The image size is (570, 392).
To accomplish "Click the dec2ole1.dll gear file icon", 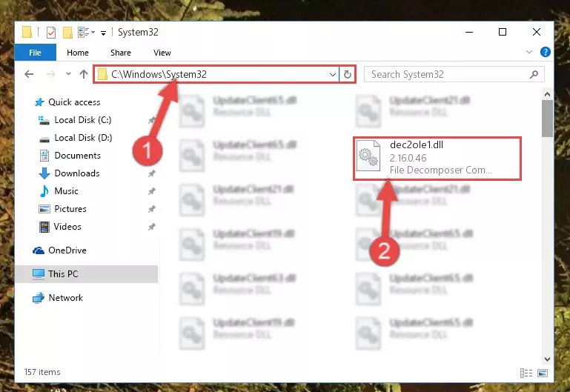I will pos(368,156).
